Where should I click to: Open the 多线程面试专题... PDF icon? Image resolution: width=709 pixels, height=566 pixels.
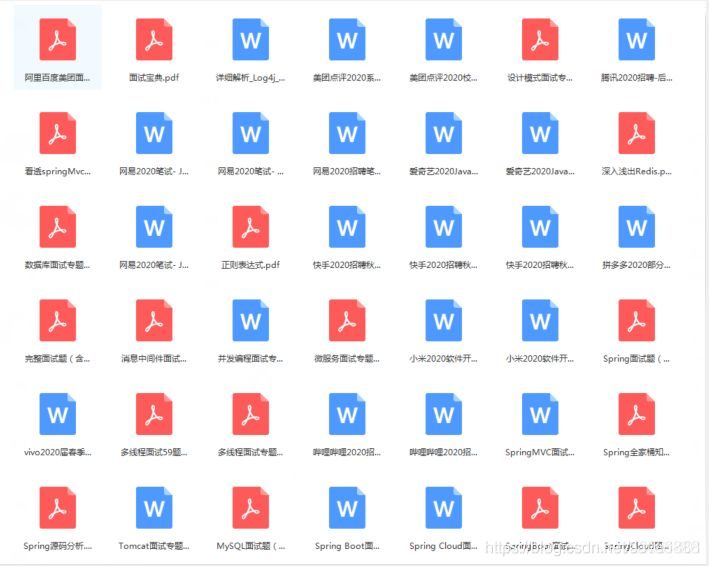251,414
